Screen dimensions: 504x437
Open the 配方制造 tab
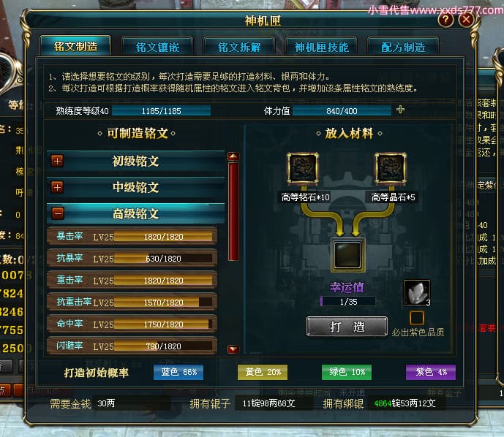[403, 47]
